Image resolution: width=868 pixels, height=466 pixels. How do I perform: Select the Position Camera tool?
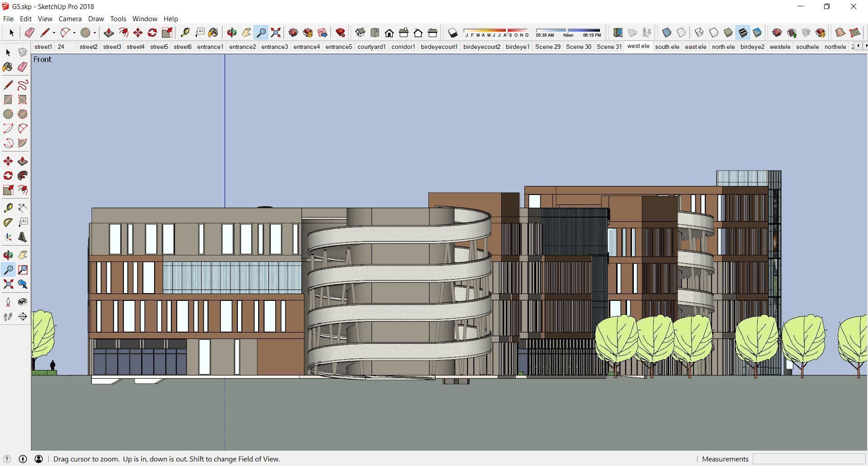8,302
